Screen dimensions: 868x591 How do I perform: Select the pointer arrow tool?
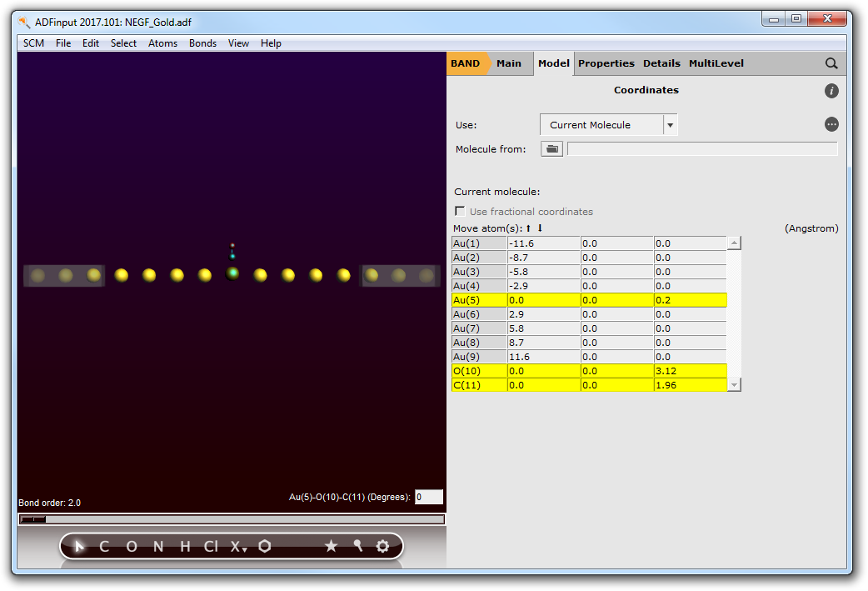tap(79, 547)
